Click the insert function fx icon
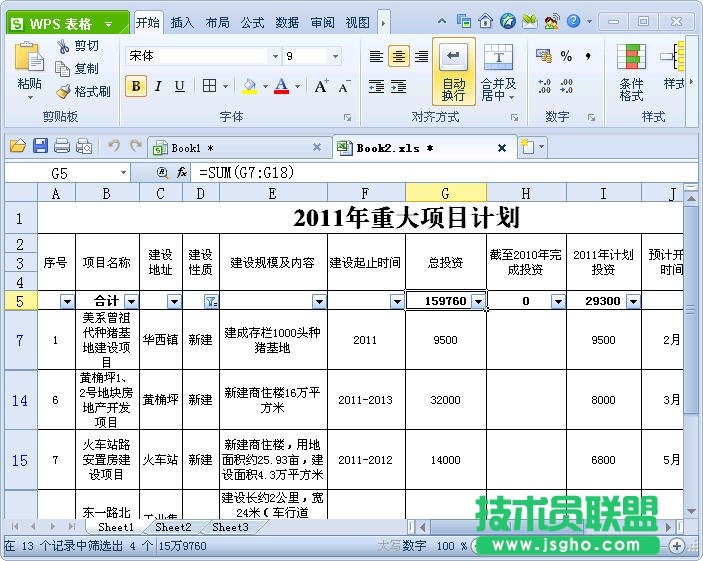 click(182, 173)
